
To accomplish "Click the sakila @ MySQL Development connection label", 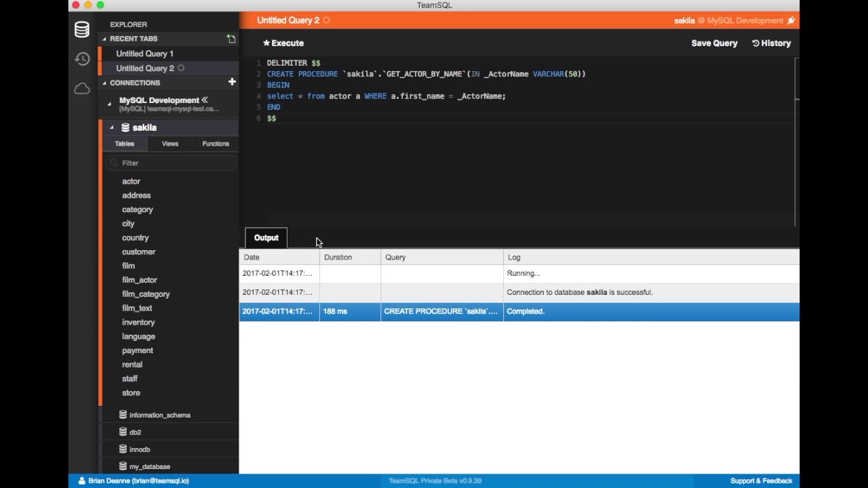I will coord(729,20).
